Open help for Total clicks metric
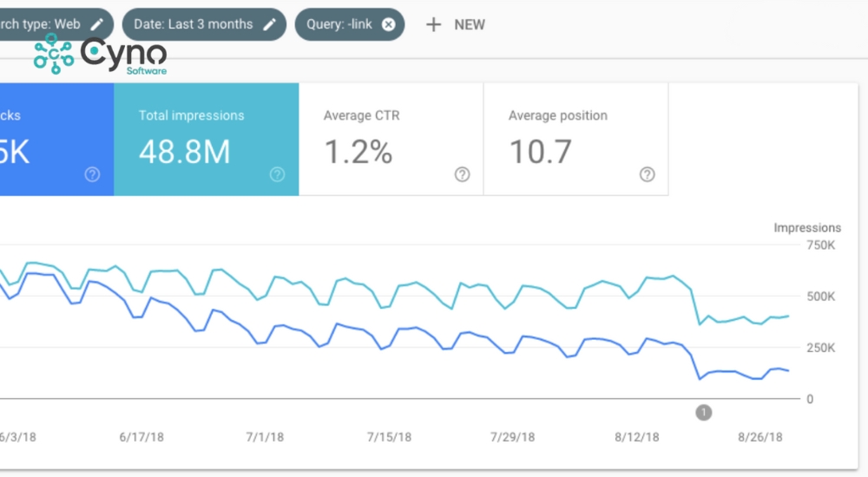The image size is (868, 477). (92, 174)
